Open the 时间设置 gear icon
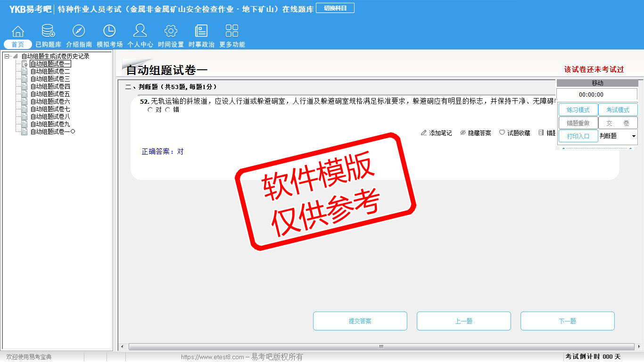 171,32
